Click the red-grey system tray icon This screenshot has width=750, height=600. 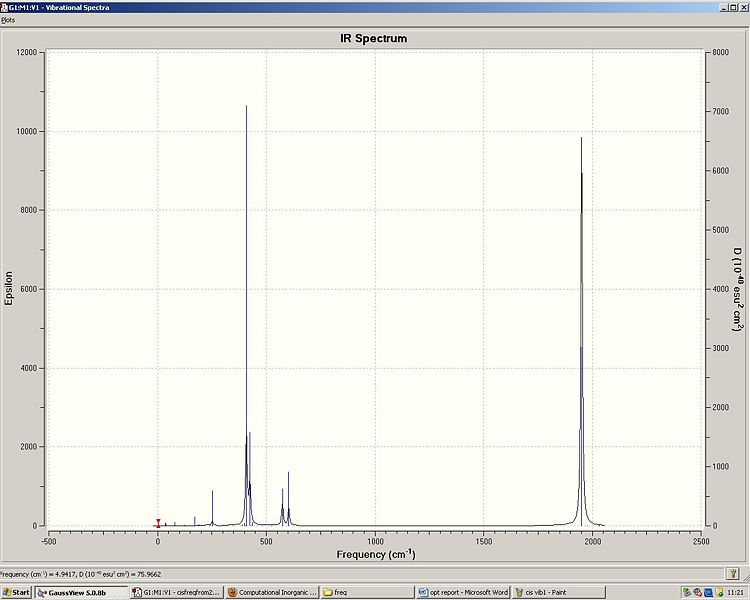[698, 592]
